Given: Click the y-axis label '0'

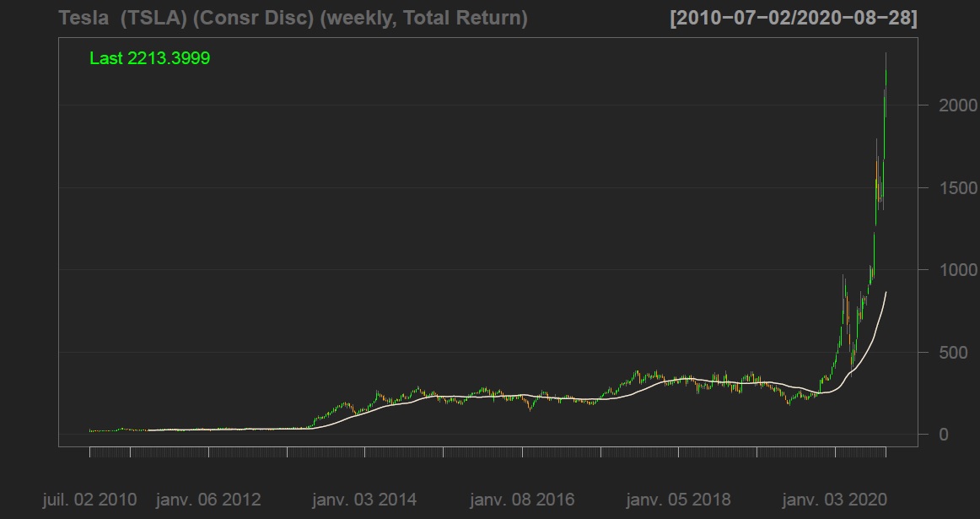Looking at the screenshot, I should click(944, 435).
